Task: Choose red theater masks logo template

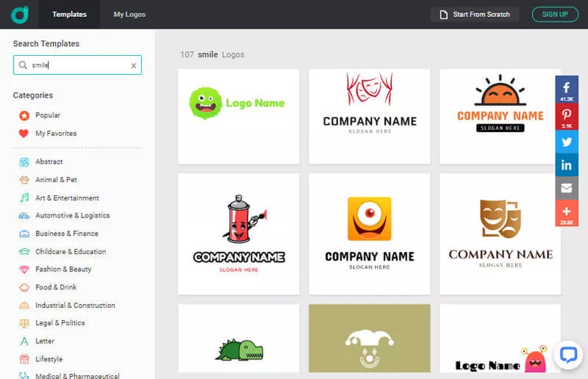Action: [370, 116]
